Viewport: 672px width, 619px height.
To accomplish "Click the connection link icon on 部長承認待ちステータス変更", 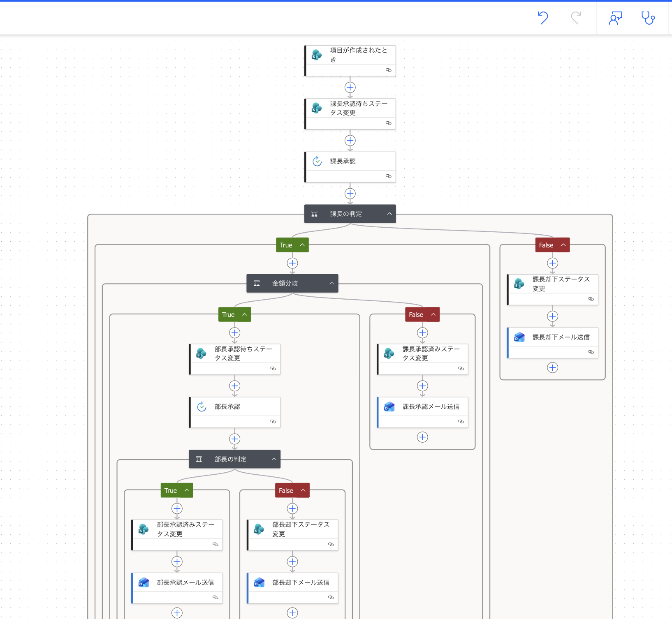I will [x=273, y=368].
